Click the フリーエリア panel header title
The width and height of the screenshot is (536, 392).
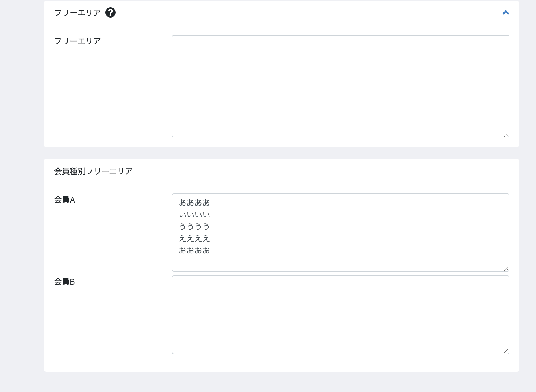(77, 13)
